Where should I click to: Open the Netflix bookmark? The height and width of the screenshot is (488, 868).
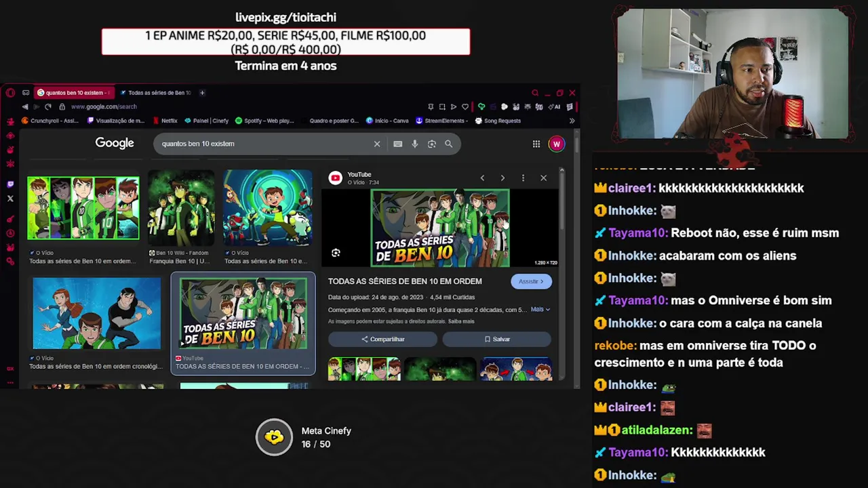(165, 121)
